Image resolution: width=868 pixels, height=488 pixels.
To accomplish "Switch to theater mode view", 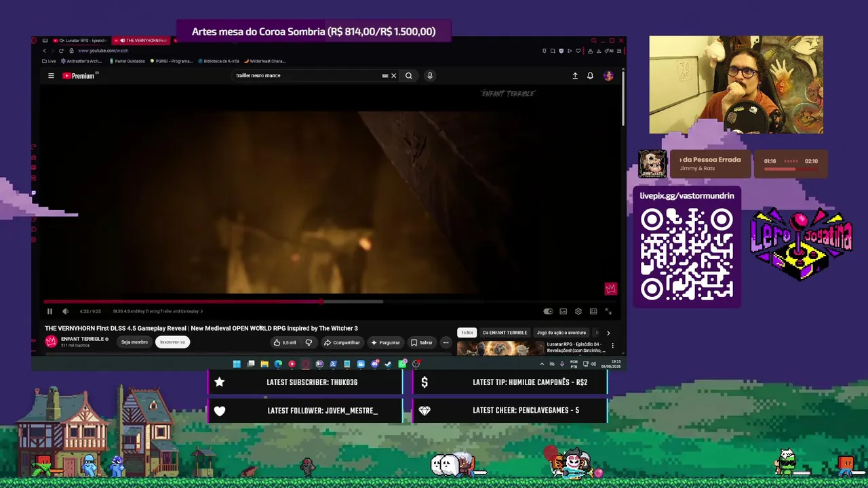I will pos(593,311).
